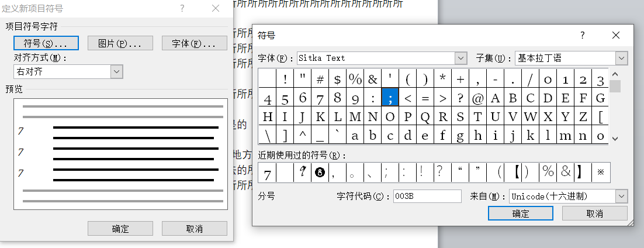Open the 字体 font dropdown showing Sitka Text
644x248 pixels.
click(x=461, y=58)
